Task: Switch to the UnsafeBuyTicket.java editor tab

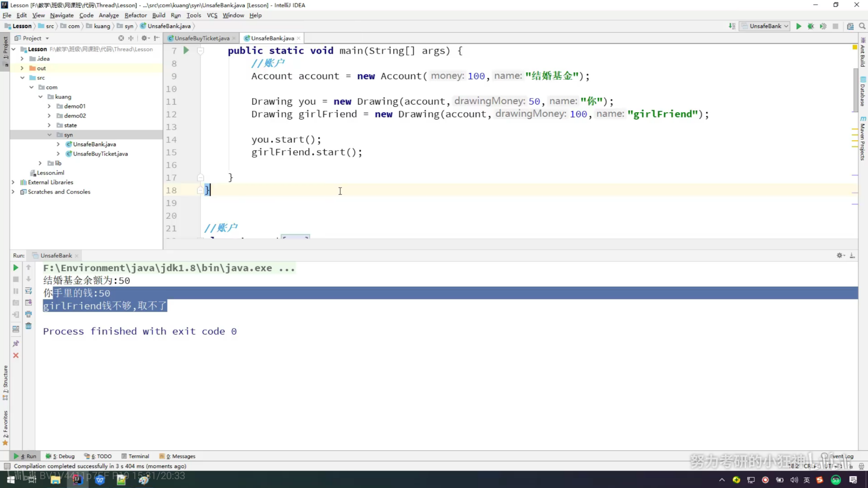Action: [202, 38]
